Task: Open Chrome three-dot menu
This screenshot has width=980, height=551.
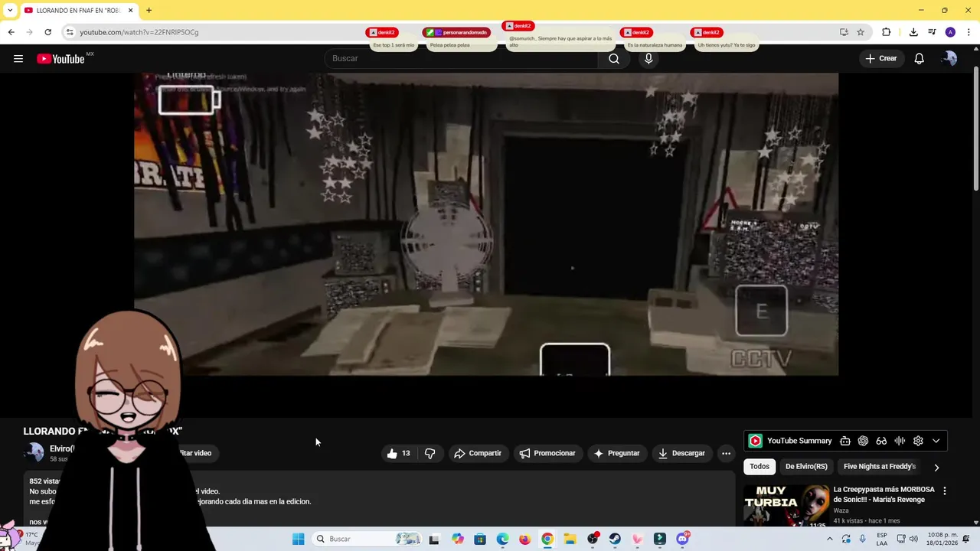Action: point(969,32)
